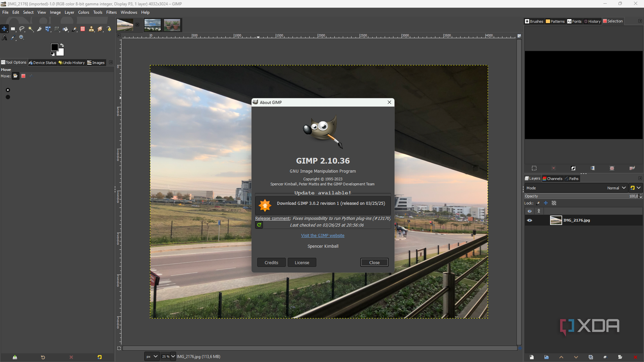This screenshot has height=362, width=644.
Task: Toggle visibility of the IMG_2176.jpg layer
Action: 530,220
